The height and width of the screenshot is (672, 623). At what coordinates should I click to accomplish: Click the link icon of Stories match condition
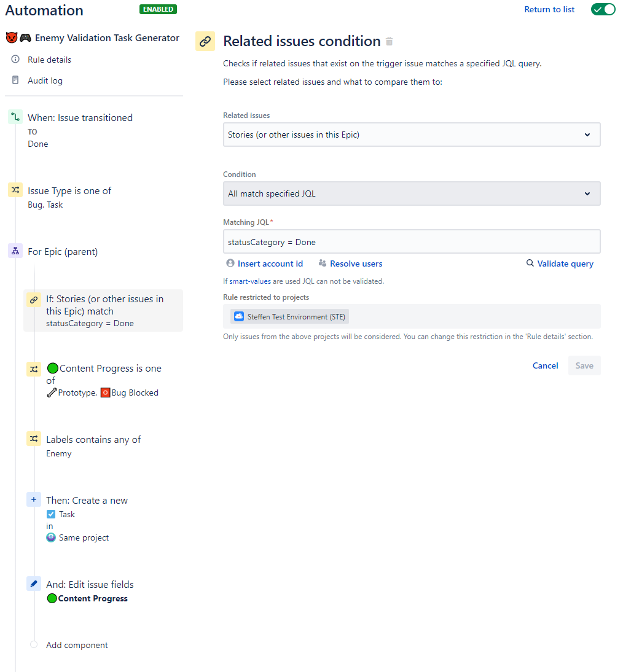click(34, 300)
